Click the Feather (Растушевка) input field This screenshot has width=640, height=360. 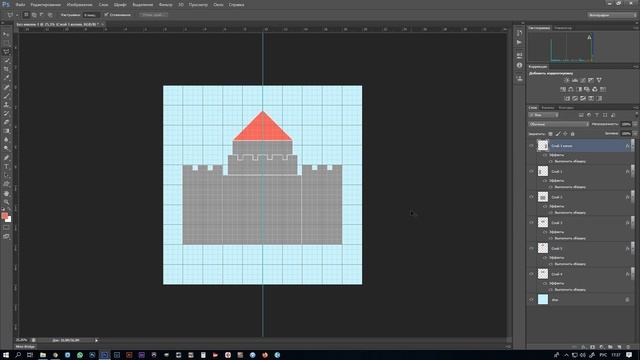coord(91,15)
